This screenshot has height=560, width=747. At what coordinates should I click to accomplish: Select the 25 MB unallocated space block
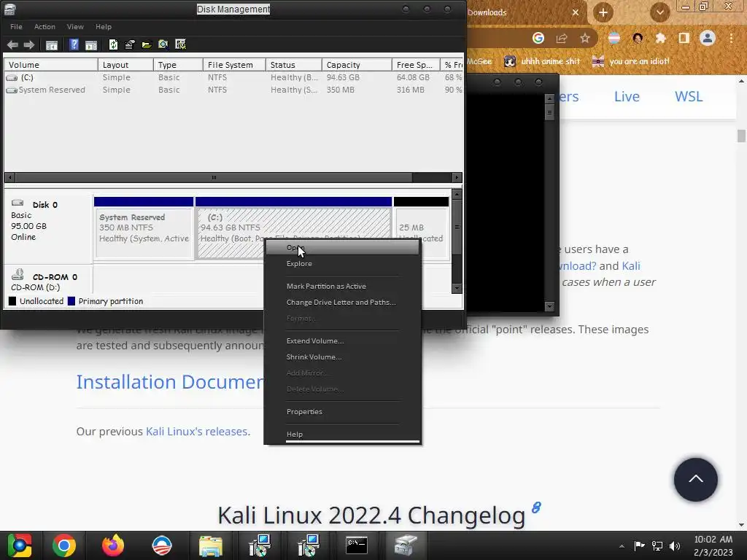421,228
